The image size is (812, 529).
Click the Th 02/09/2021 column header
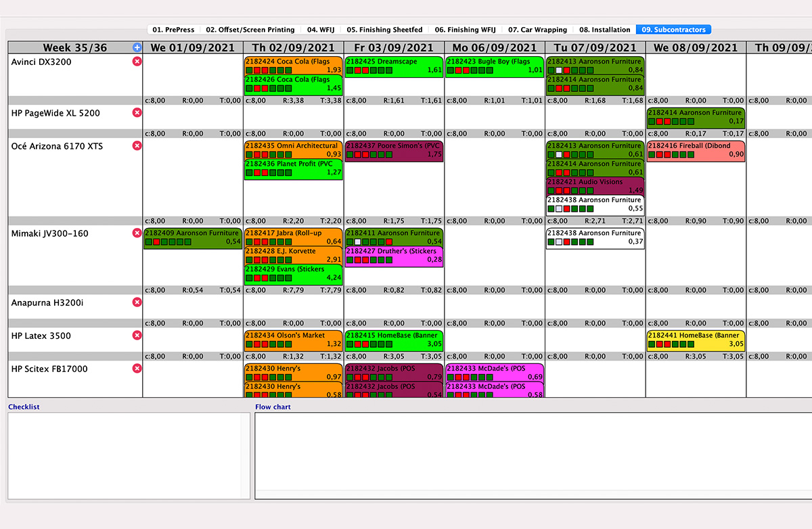(x=294, y=47)
